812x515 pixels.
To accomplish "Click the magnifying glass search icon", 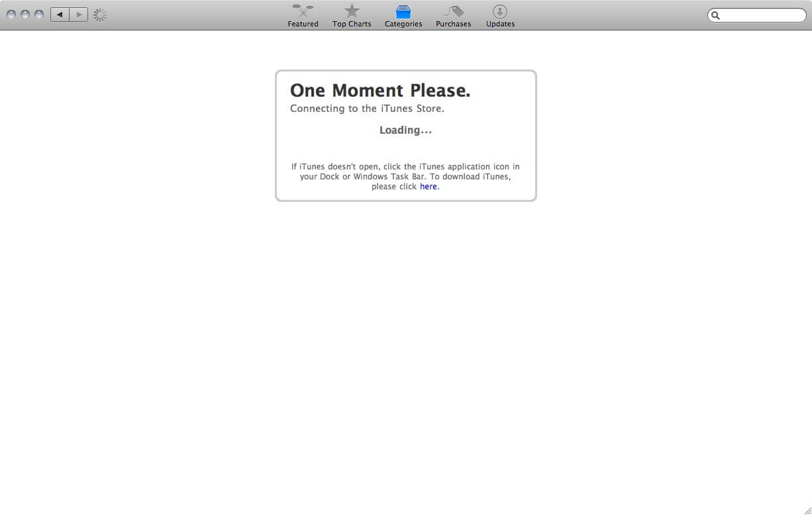I will pos(715,15).
